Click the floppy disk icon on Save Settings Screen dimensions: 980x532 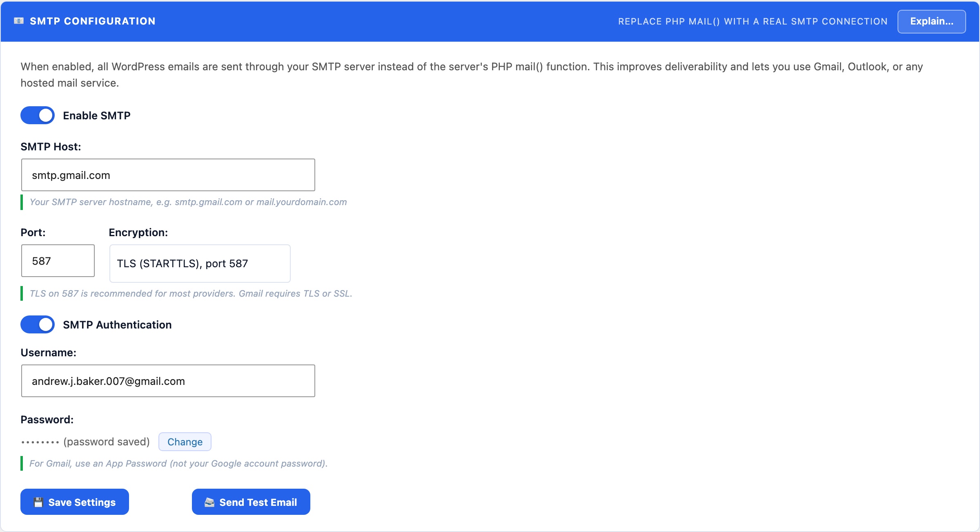pyautogui.click(x=38, y=502)
